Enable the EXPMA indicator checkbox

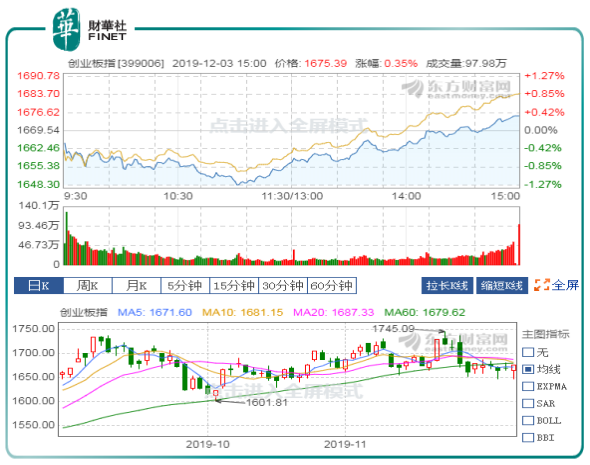(528, 386)
